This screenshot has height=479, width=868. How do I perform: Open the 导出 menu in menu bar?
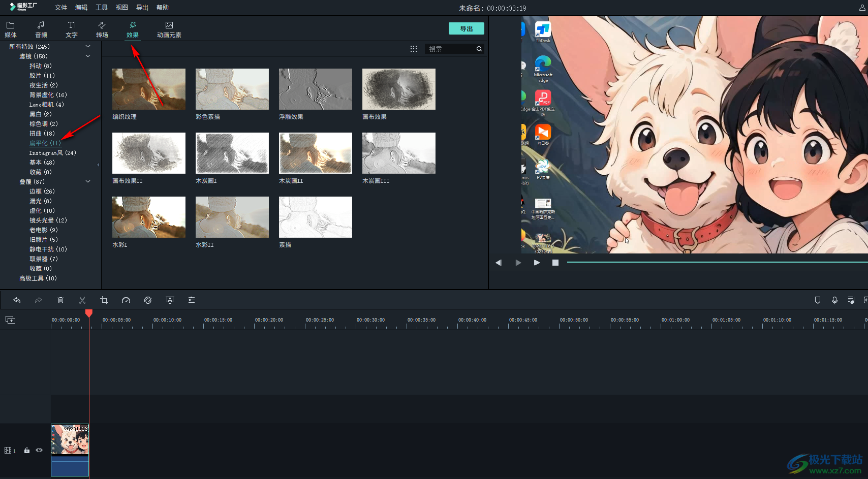click(x=142, y=8)
